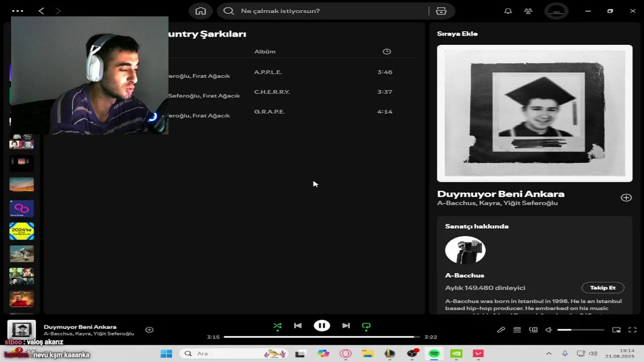This screenshot has width=644, height=362.
Task: Sort by the duration clock column icon
Action: [386, 51]
